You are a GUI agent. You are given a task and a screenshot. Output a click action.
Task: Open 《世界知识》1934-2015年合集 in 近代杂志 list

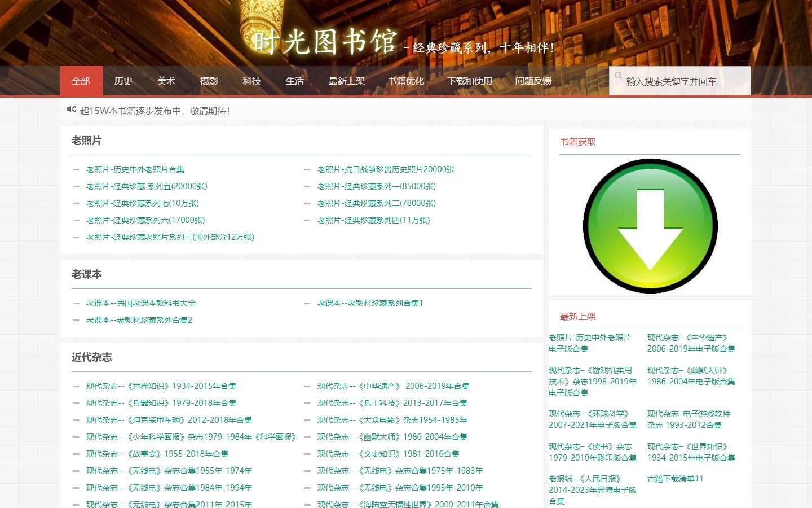[x=161, y=386]
